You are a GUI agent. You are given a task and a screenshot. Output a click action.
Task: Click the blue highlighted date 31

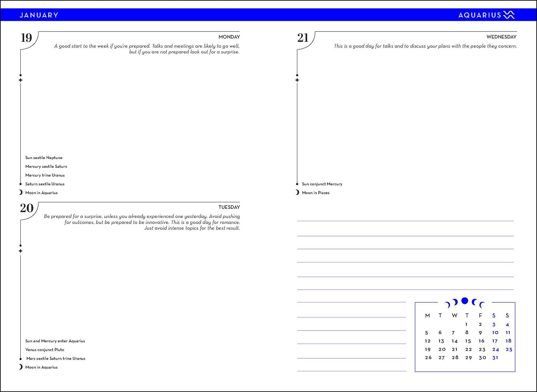495,357
